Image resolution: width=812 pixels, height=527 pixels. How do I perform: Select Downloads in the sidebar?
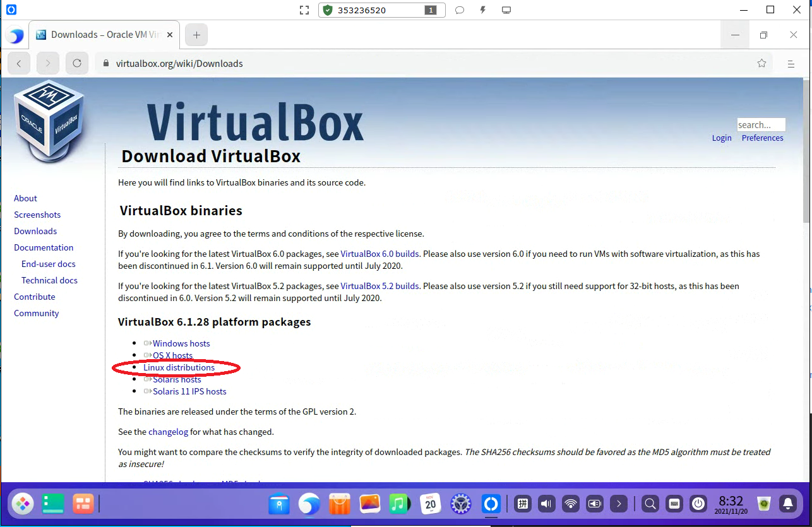(35, 231)
